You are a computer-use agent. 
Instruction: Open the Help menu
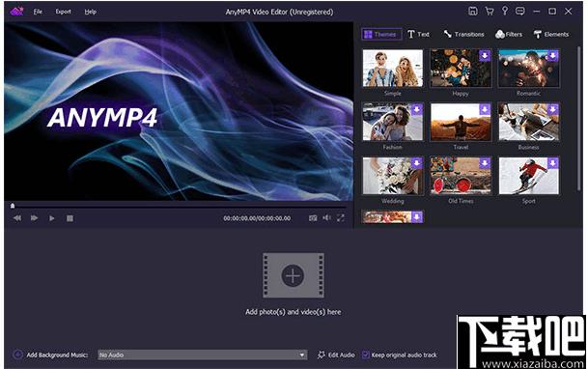click(91, 12)
